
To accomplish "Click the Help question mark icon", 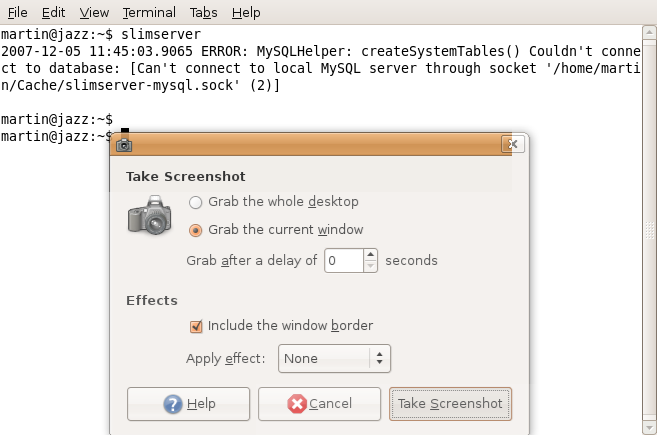I will 173,404.
